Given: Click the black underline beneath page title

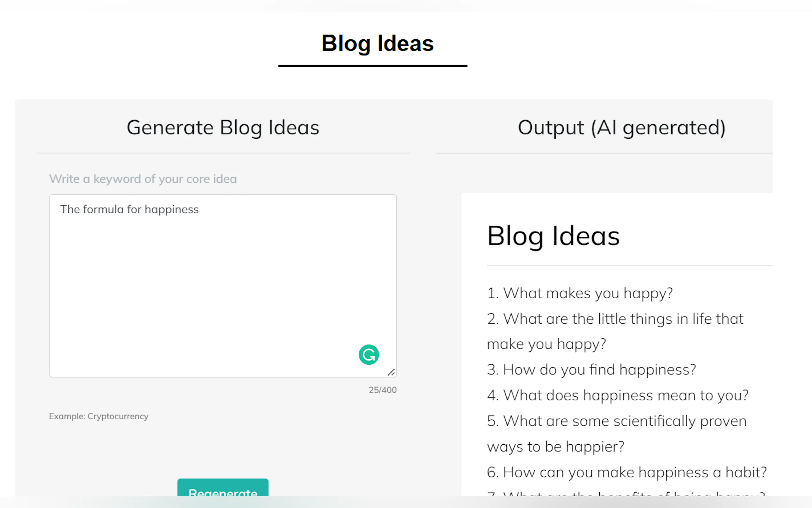Looking at the screenshot, I should [373, 66].
